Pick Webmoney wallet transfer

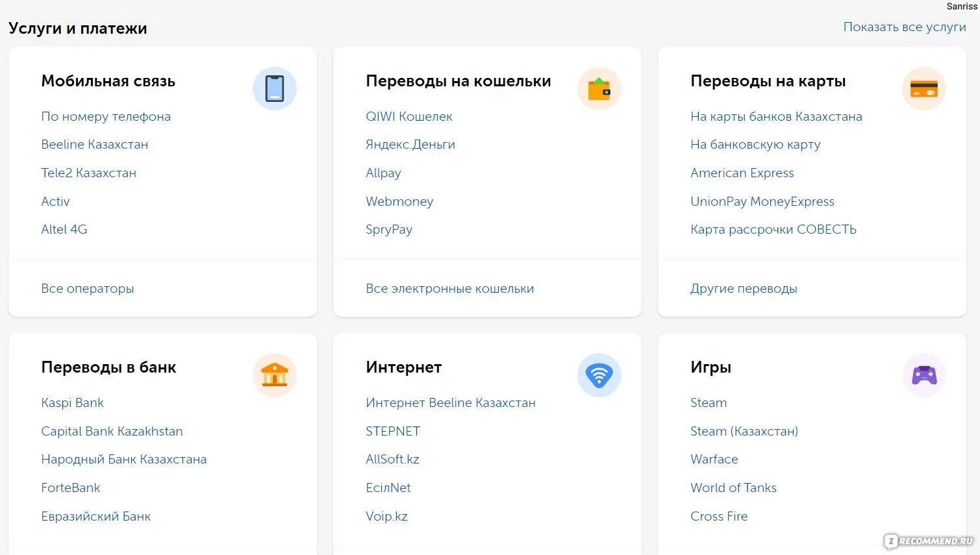point(399,202)
